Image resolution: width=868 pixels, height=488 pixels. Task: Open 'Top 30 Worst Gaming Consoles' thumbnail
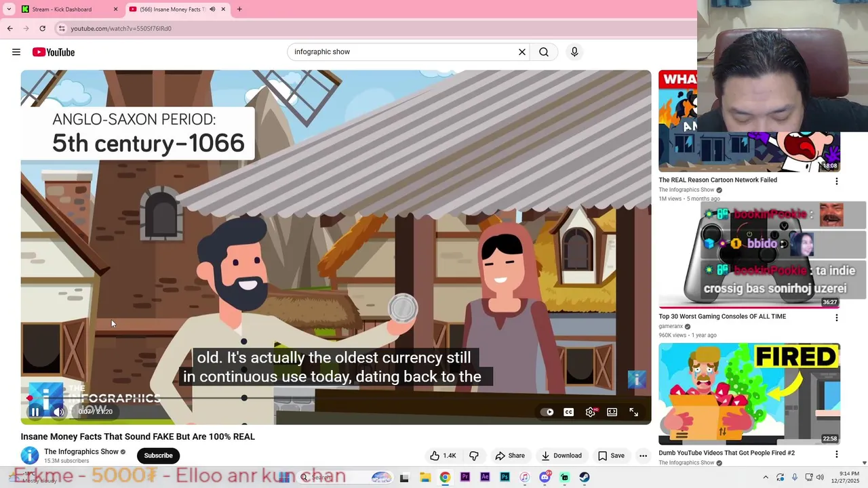pos(749,257)
